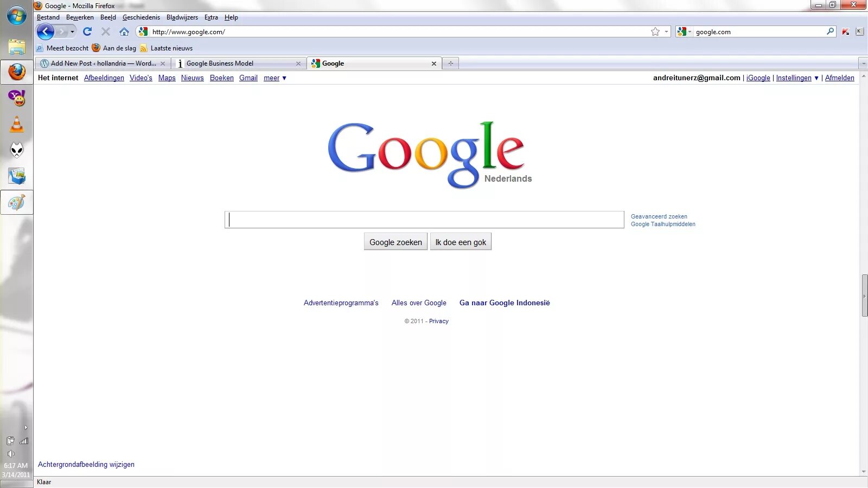Click the Ik doe een gok button
The height and width of the screenshot is (488, 868).
[461, 242]
